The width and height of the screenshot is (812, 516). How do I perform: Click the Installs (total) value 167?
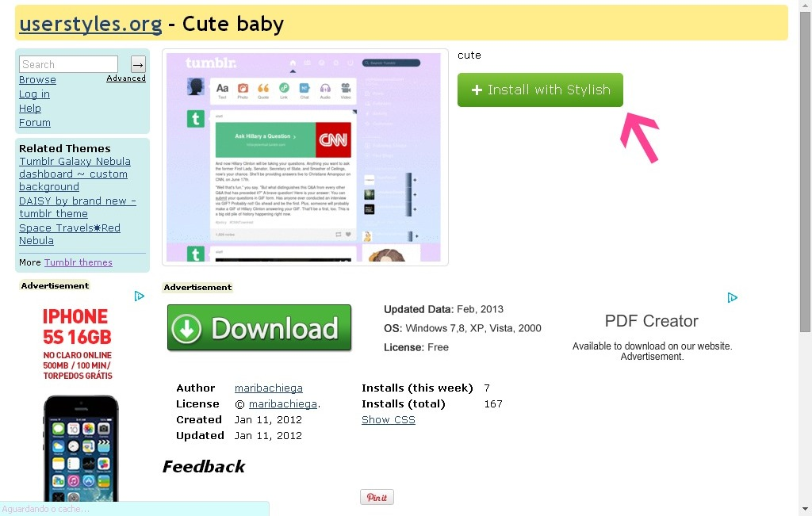(493, 403)
